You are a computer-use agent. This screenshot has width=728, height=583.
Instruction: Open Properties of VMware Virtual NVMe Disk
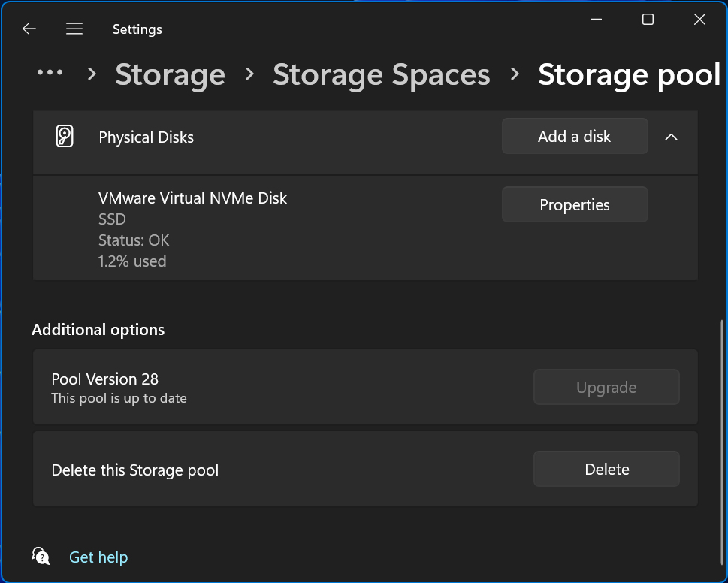(574, 204)
